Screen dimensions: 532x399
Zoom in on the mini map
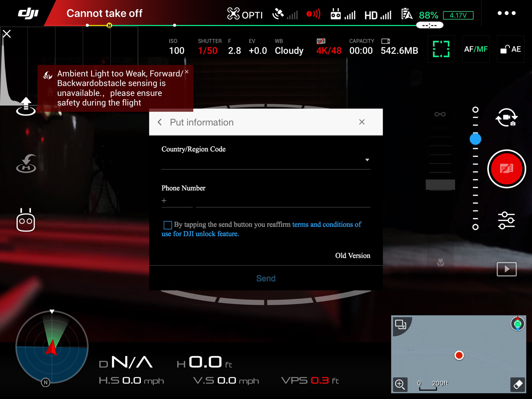[x=400, y=384]
